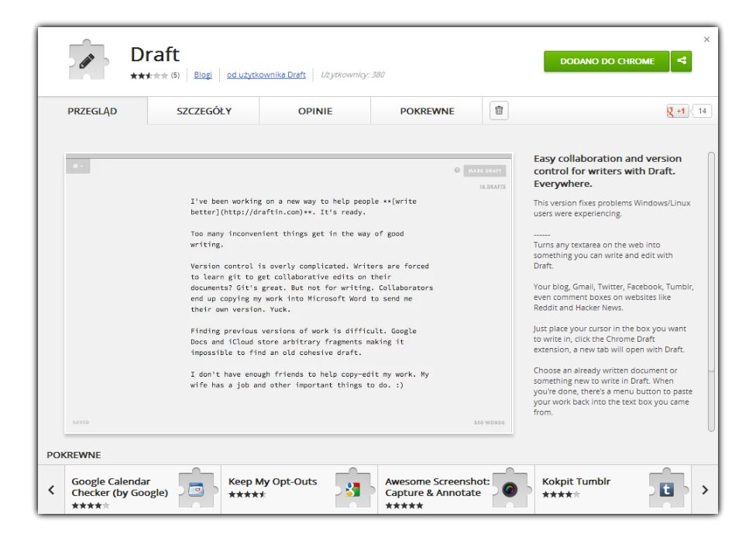This screenshot has height=541, width=756.
Task: Open the Blogi category link
Action: (203, 75)
